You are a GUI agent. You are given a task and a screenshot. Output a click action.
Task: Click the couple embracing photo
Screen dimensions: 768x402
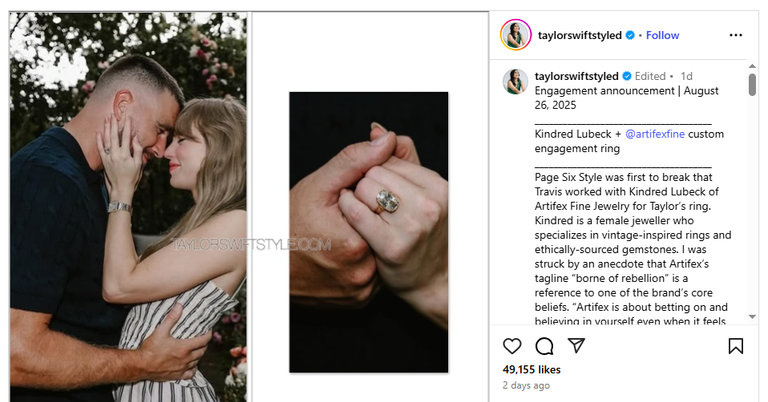128,205
